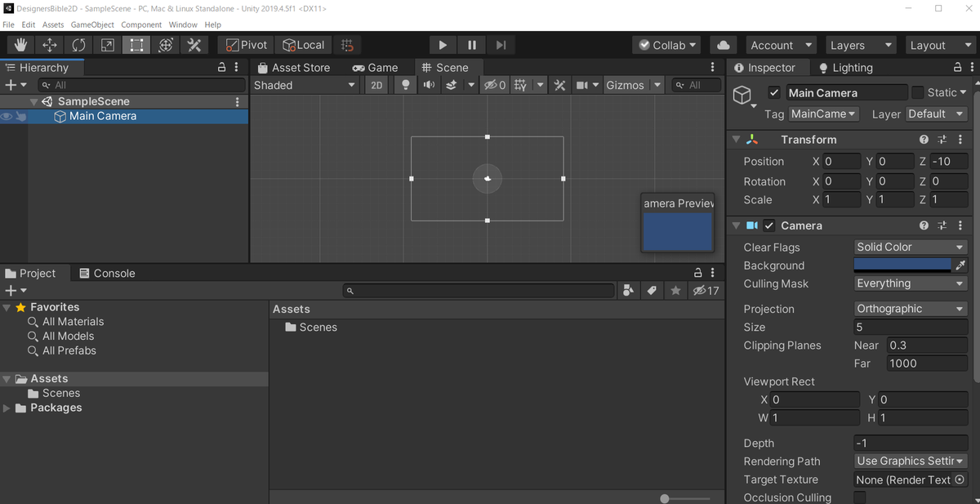Select the Move tool
980x504 pixels.
(49, 45)
